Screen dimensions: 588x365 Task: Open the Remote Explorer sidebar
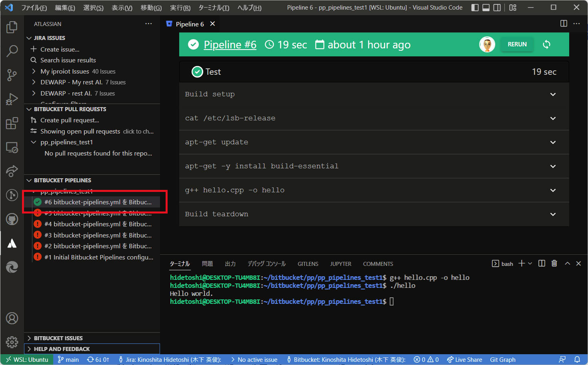12,147
